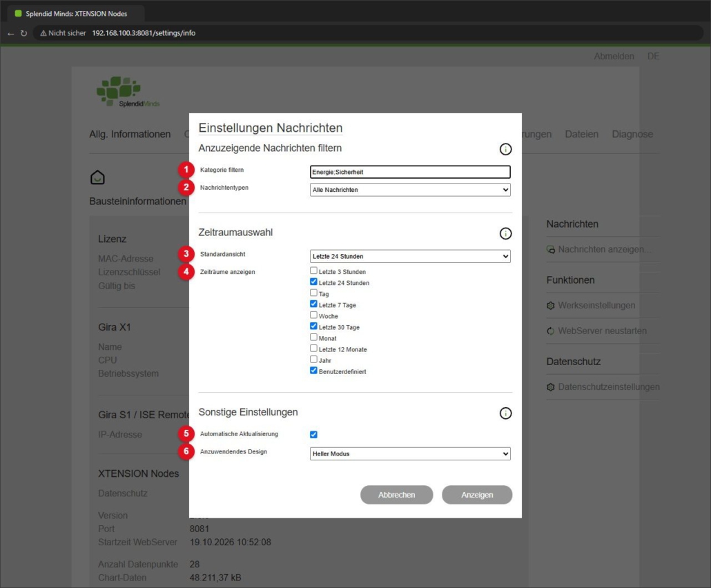Select the Splendid Minds browser tab
This screenshot has width=711, height=588.
point(76,14)
